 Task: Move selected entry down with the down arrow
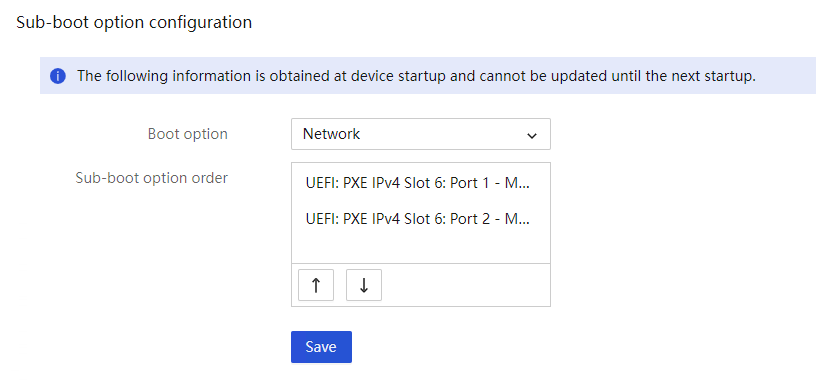[x=364, y=285]
